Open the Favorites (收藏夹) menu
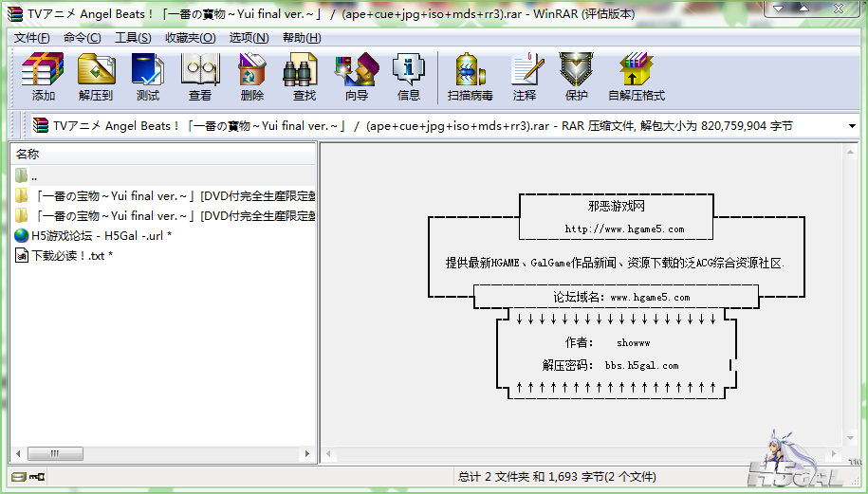 pos(191,38)
